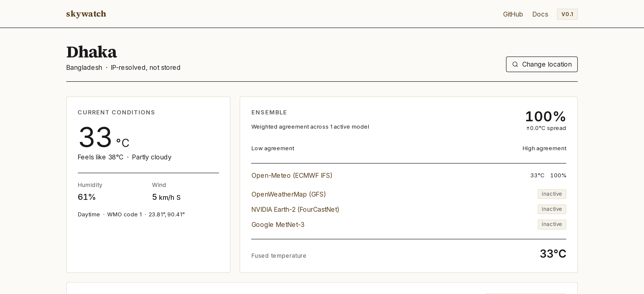The image size is (644, 294).
Task: Click the skywatch logo
Action: click(86, 14)
